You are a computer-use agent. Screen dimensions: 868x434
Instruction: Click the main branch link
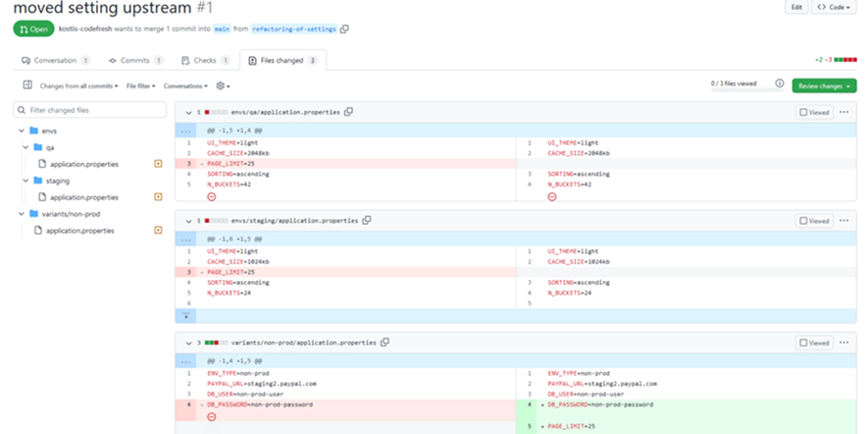tap(222, 28)
